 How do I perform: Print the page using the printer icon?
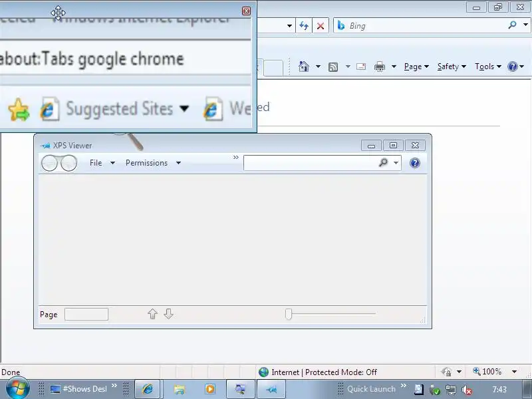pyautogui.click(x=379, y=66)
